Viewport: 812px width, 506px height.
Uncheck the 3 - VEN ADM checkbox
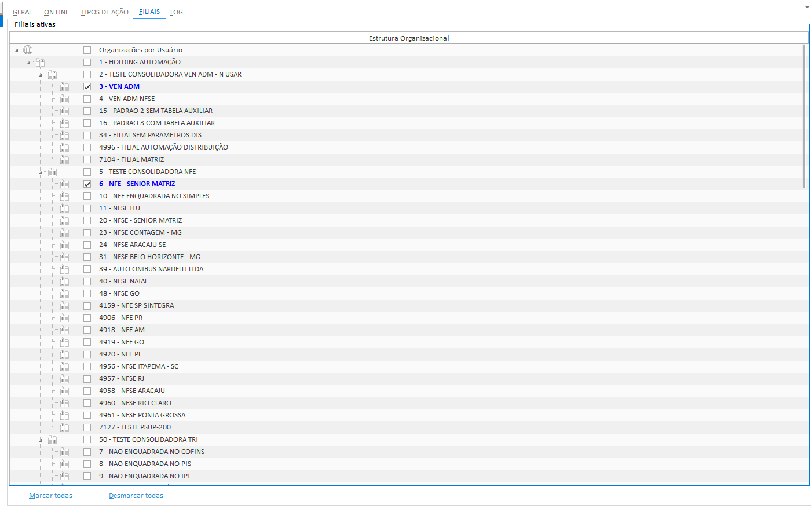(87, 86)
